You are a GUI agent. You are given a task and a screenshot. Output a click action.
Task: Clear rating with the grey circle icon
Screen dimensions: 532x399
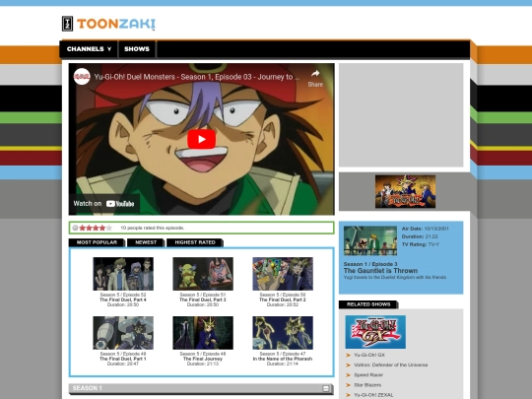(75, 228)
